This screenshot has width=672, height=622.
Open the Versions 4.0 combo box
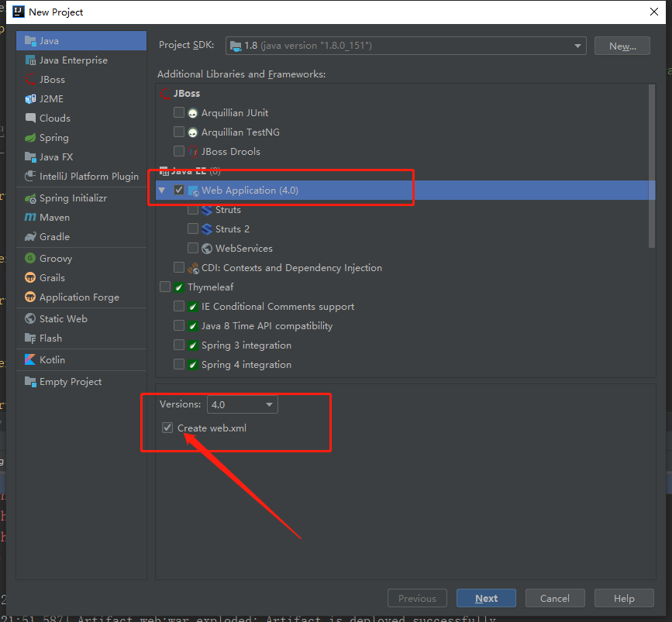pos(242,404)
